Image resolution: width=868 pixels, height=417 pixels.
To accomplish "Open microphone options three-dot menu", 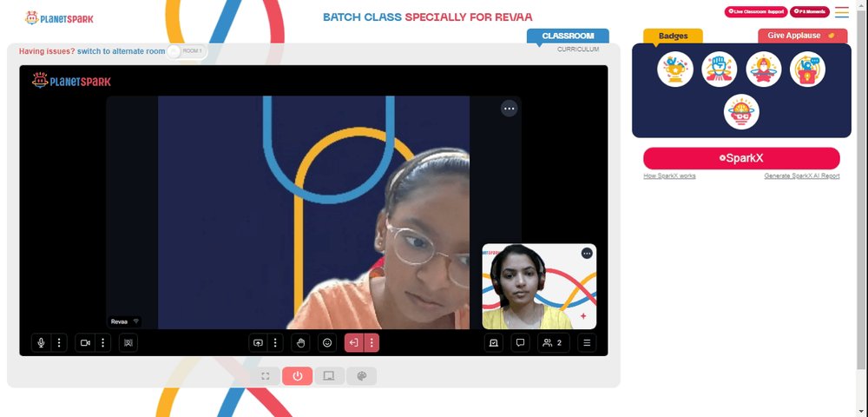I will (x=59, y=343).
